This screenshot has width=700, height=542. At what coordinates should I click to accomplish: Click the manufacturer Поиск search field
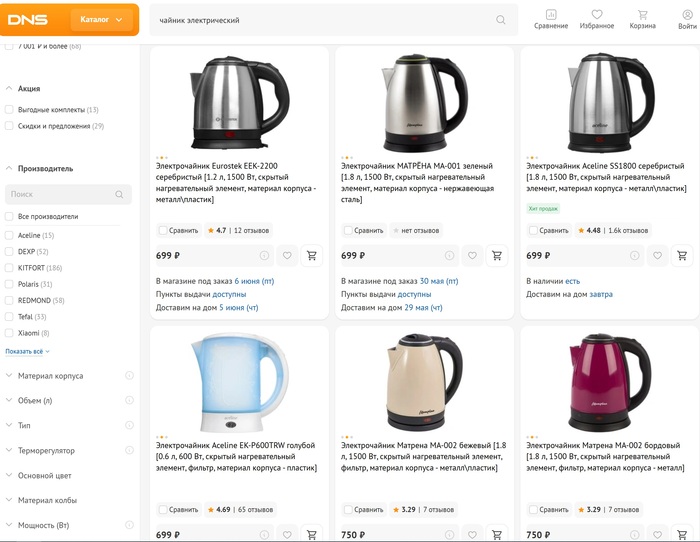point(62,194)
